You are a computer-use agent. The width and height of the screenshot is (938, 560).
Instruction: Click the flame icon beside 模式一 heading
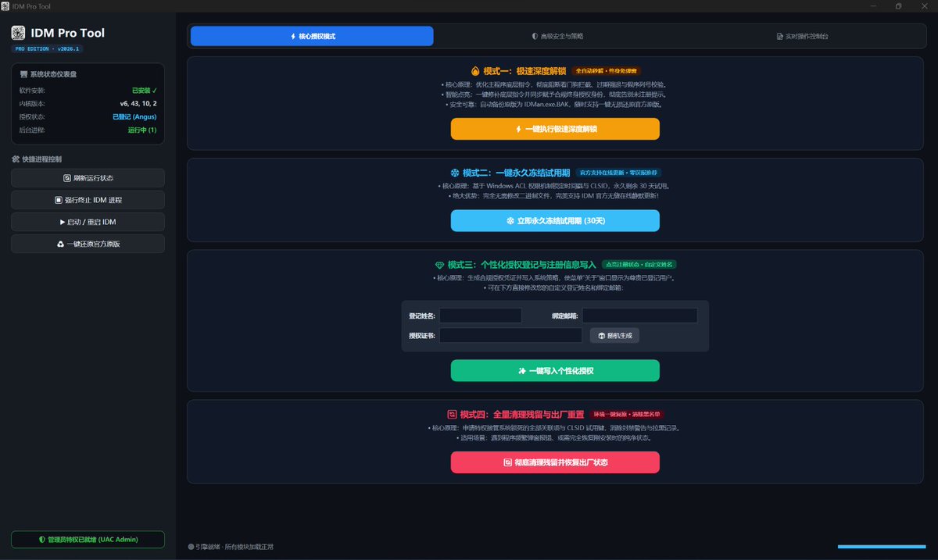pyautogui.click(x=475, y=71)
